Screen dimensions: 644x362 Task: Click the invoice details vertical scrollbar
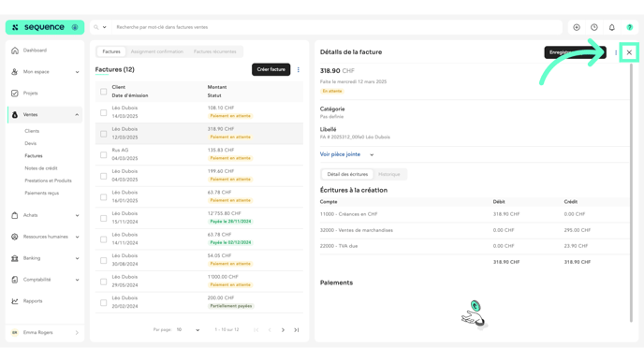coord(631,193)
